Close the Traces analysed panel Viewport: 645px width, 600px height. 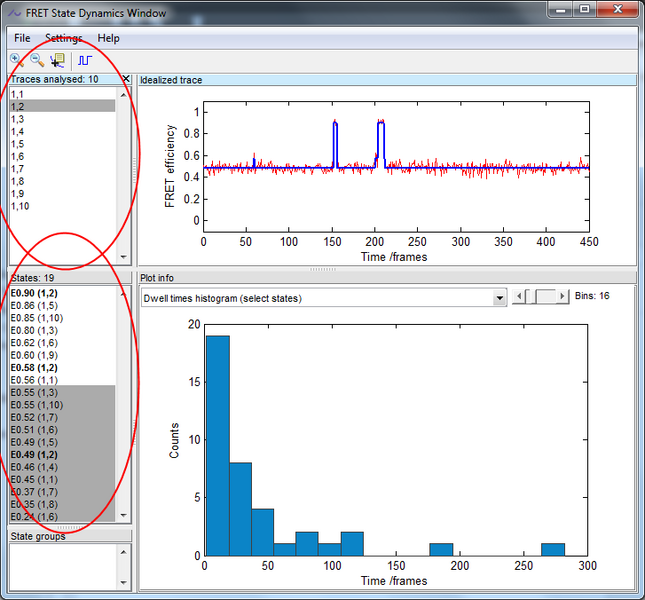coord(126,79)
